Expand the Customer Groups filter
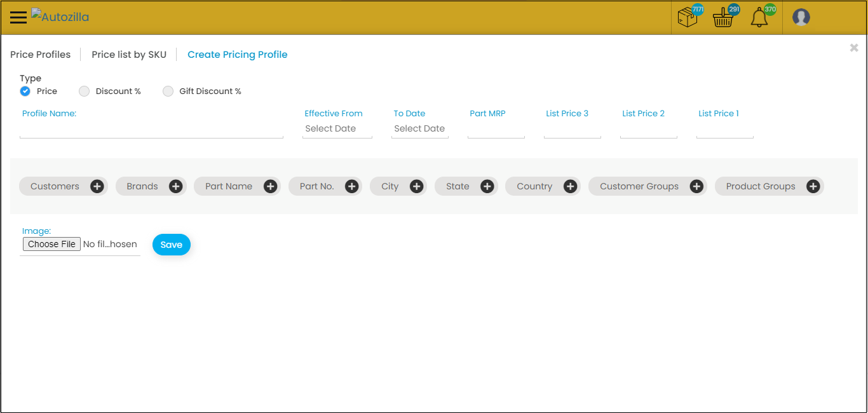868x413 pixels. point(696,186)
